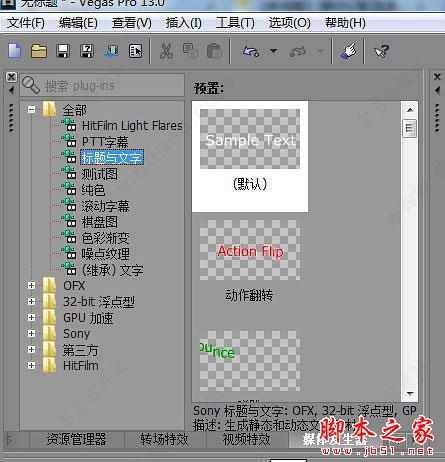445x462 pixels.
Task: Click the Save As icon with question mark
Action: pyautogui.click(x=87, y=52)
